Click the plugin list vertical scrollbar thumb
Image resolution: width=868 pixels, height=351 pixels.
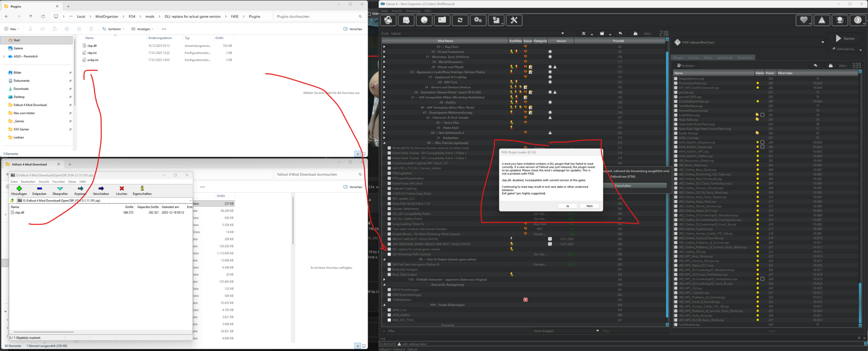(x=860, y=303)
